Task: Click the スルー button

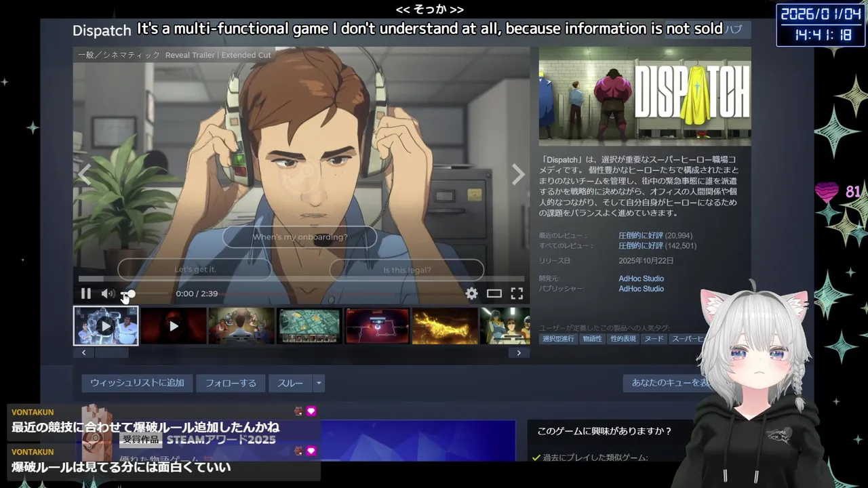Action: click(290, 383)
